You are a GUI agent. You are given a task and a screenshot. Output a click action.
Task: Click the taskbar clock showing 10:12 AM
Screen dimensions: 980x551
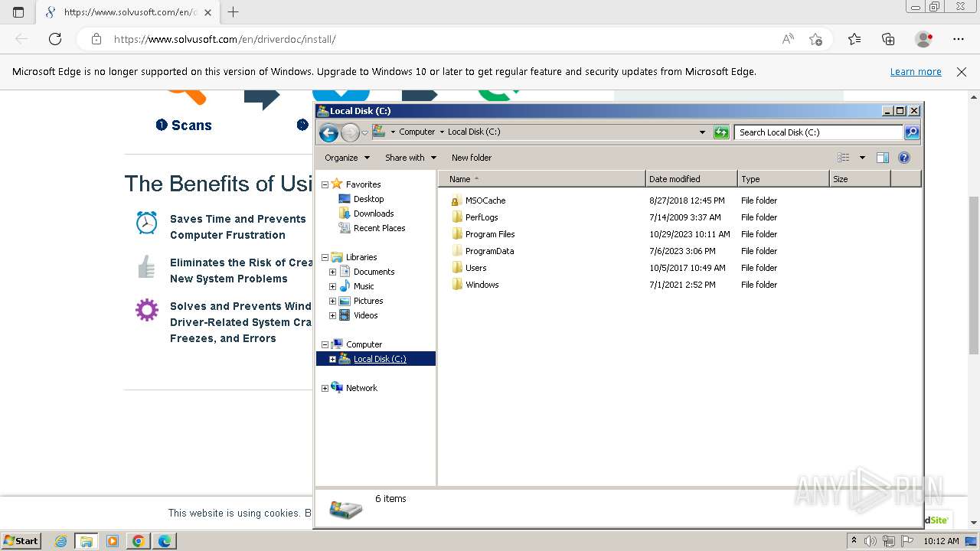click(x=941, y=541)
